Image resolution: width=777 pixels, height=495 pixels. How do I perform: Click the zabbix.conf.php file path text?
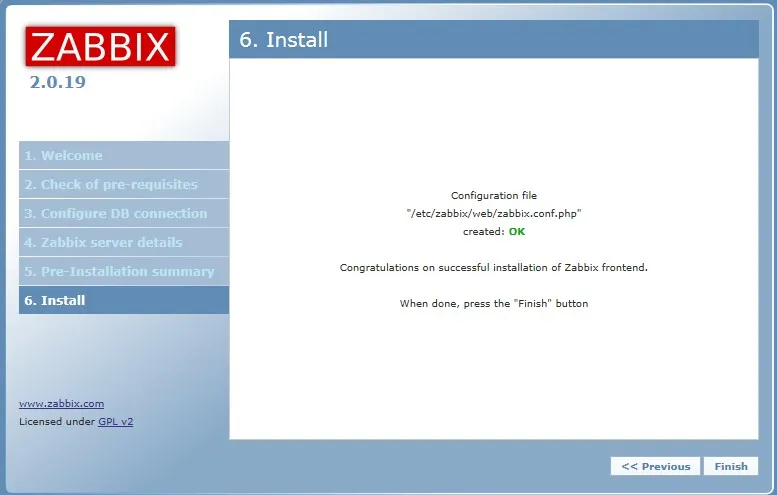coord(494,214)
